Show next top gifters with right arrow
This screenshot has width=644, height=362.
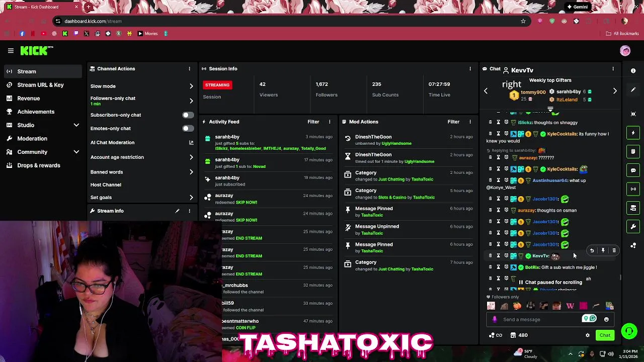pyautogui.click(x=615, y=91)
